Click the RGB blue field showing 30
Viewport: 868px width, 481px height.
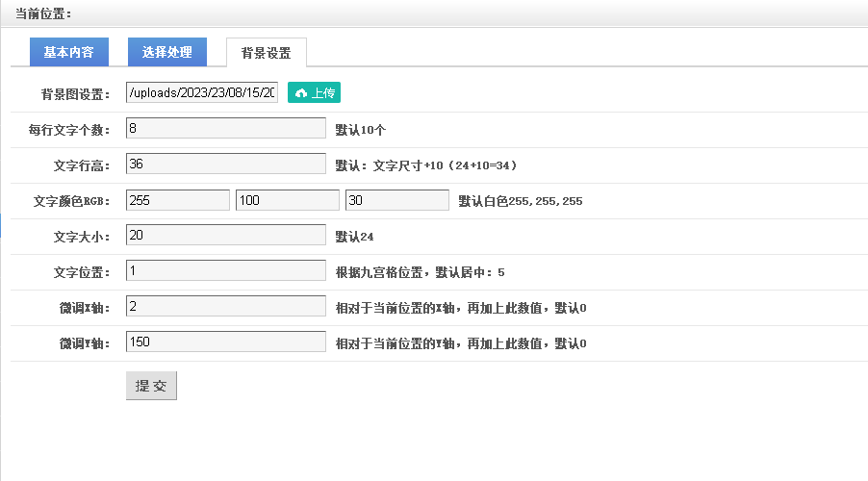[396, 200]
